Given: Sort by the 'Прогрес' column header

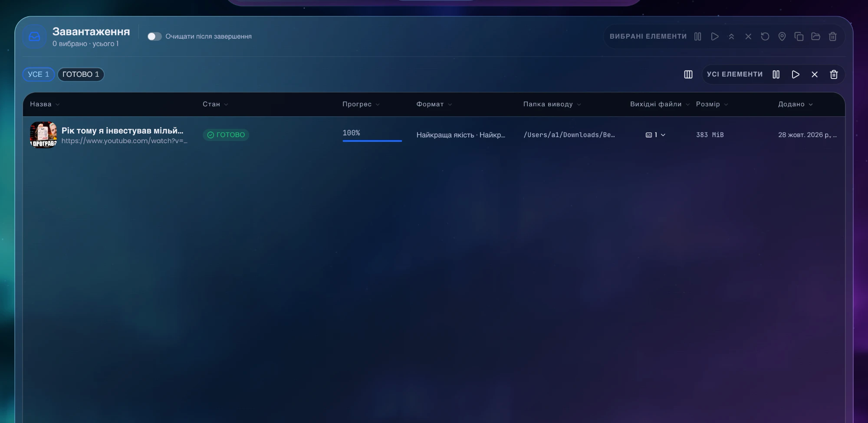Looking at the screenshot, I should (361, 104).
